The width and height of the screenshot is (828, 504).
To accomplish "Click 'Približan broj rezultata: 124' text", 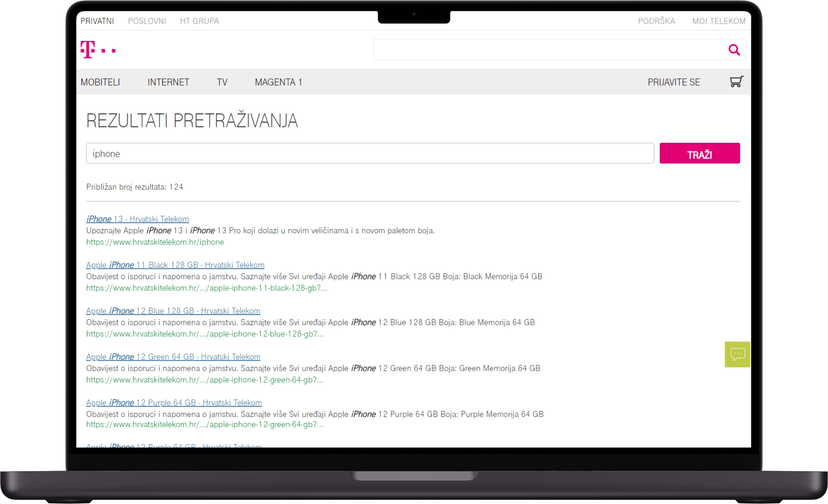I will click(135, 187).
